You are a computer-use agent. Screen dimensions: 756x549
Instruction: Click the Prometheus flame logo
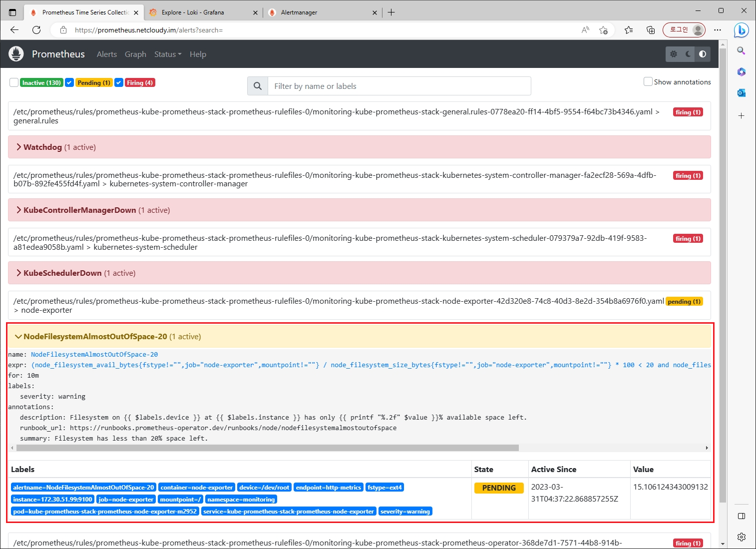16,54
